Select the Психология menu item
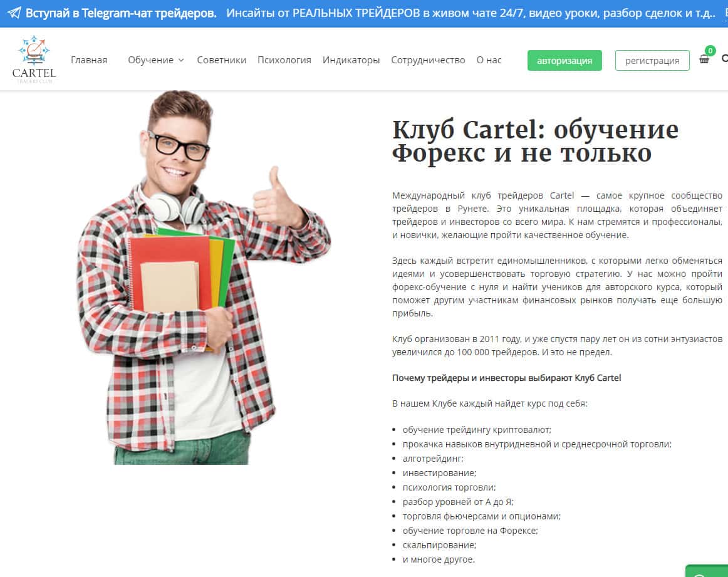Screen dimensions: 728x577 [x=284, y=60]
